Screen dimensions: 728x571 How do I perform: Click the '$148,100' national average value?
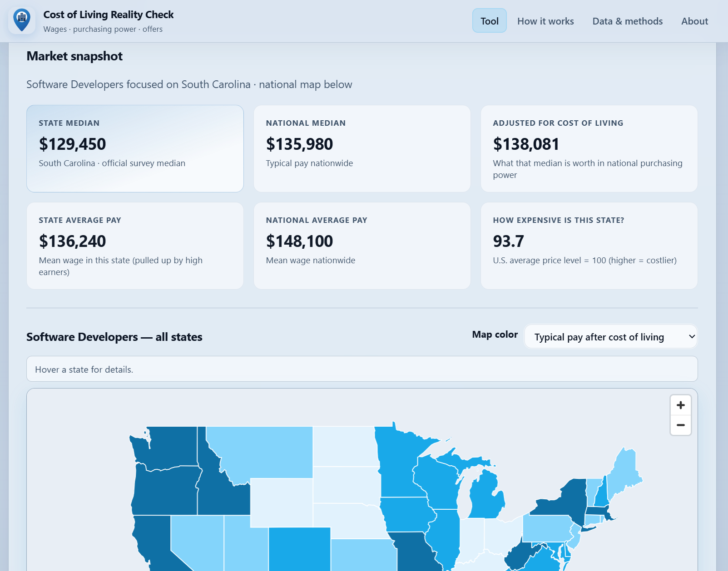(299, 241)
